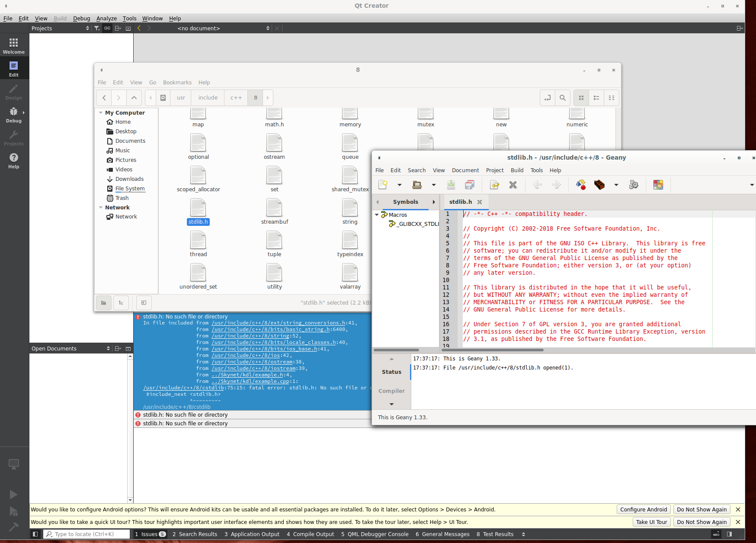Image resolution: width=756 pixels, height=543 pixels.
Task: Collapse Network section in file manager sidebar
Action: (x=101, y=208)
